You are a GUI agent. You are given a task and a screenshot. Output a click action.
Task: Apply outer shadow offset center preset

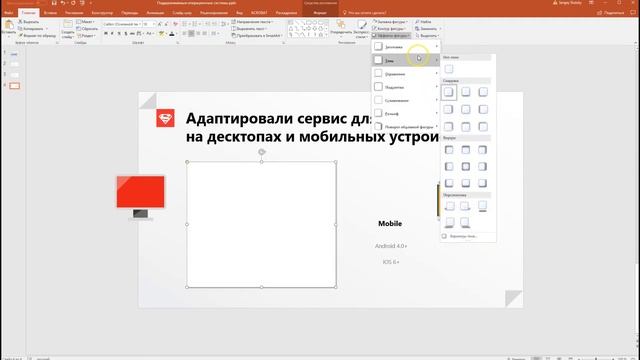point(466,109)
